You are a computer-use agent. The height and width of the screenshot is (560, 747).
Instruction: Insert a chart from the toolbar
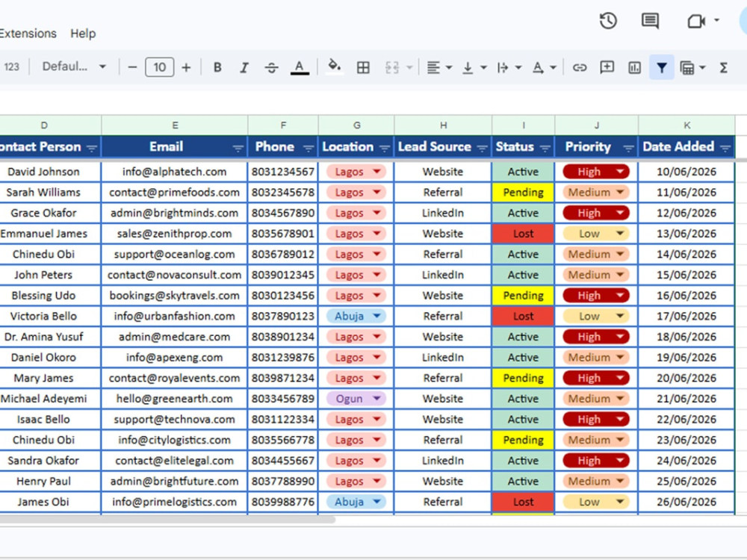click(x=634, y=68)
